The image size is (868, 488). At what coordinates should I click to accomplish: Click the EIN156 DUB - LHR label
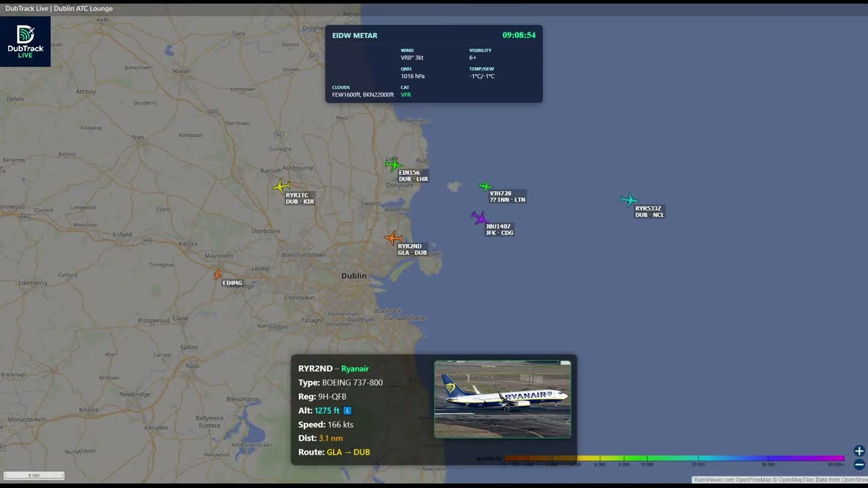(413, 176)
